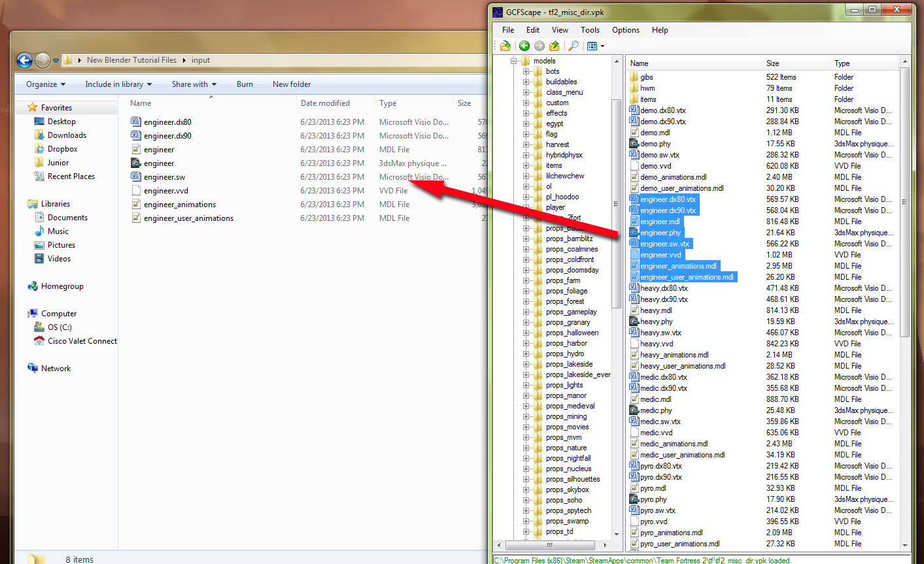Click the Network icon in navigation pane

(33, 368)
